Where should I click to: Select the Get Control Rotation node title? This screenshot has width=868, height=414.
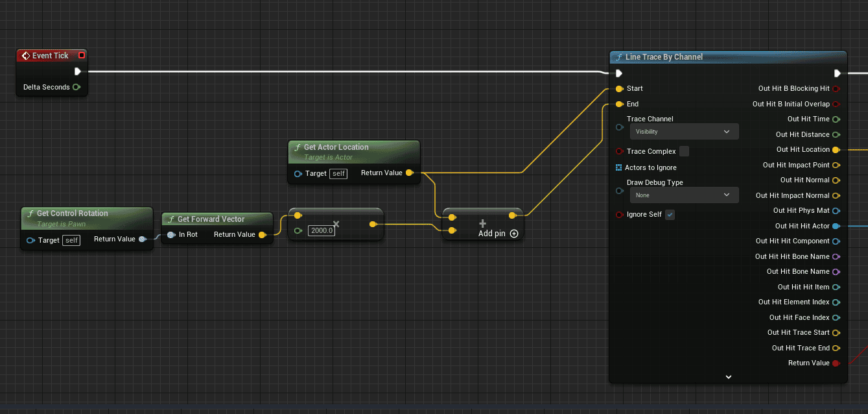click(72, 213)
